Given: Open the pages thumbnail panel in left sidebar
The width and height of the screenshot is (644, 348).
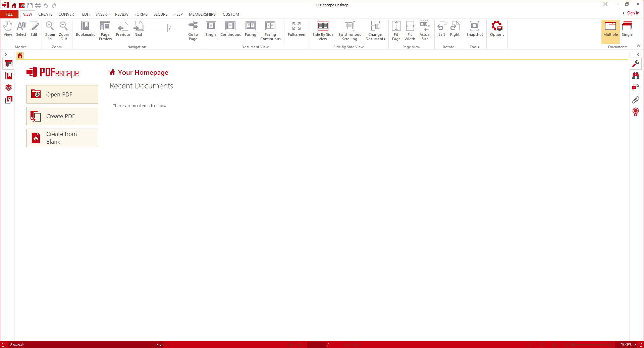Looking at the screenshot, I should pos(9,64).
